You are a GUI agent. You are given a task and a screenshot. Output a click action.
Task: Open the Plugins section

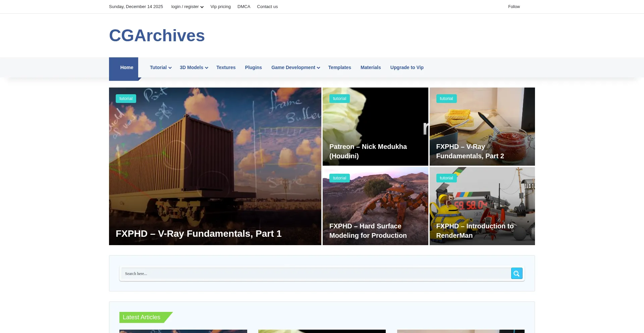(x=253, y=67)
